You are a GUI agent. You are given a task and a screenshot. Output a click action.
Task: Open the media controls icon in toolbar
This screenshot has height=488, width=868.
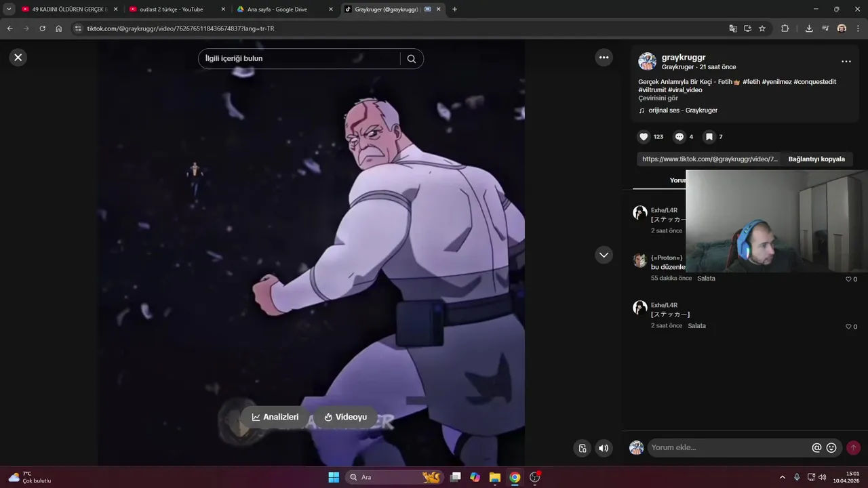825,28
